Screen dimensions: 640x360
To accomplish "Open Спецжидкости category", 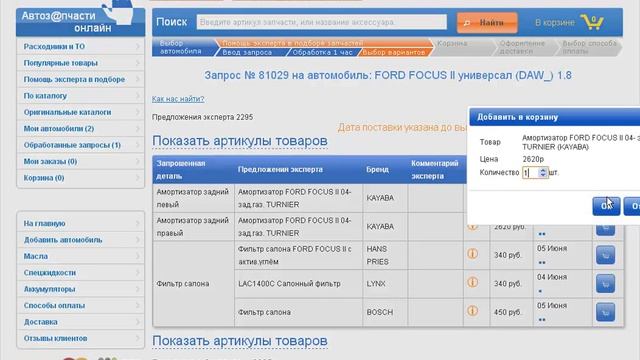I will (80, 273).
